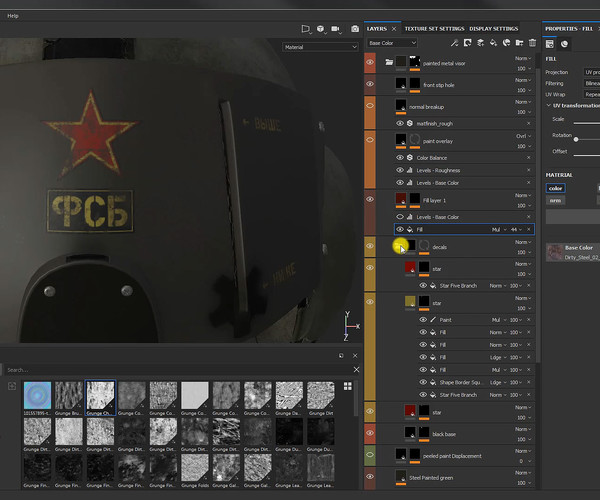Image resolution: width=600 pixels, height=500 pixels.
Task: Select the Properties - Fill tab
Action: (x=569, y=29)
